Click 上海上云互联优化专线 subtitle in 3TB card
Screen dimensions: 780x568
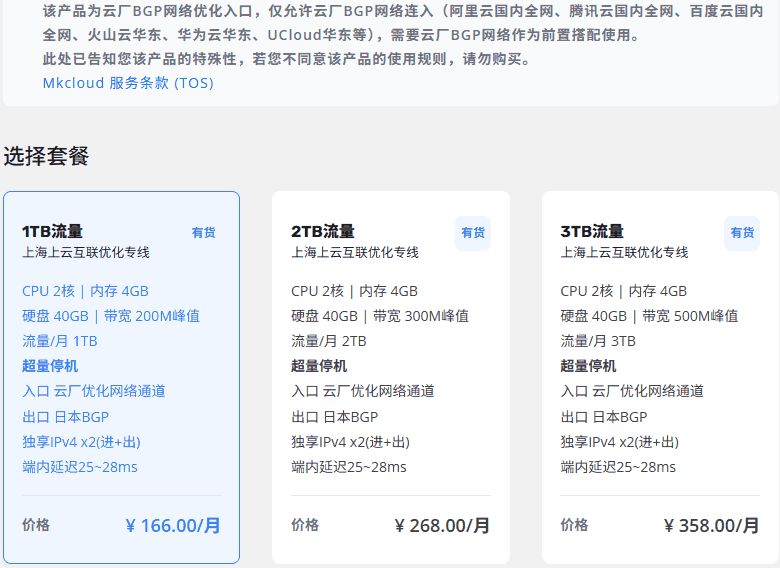click(x=624, y=253)
